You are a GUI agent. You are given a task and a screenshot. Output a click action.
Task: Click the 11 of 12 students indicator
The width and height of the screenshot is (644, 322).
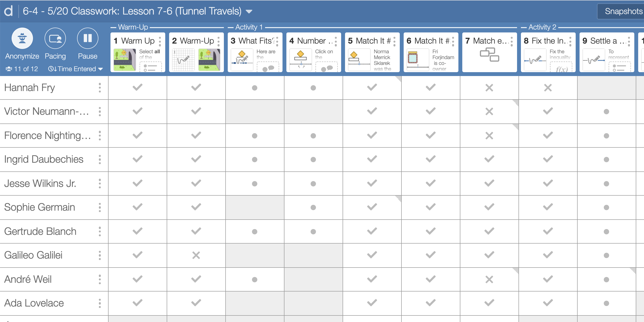pos(22,69)
